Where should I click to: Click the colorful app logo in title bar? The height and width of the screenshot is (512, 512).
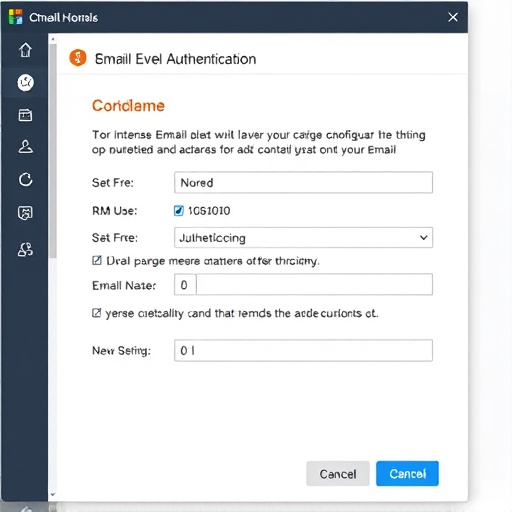[x=15, y=17]
